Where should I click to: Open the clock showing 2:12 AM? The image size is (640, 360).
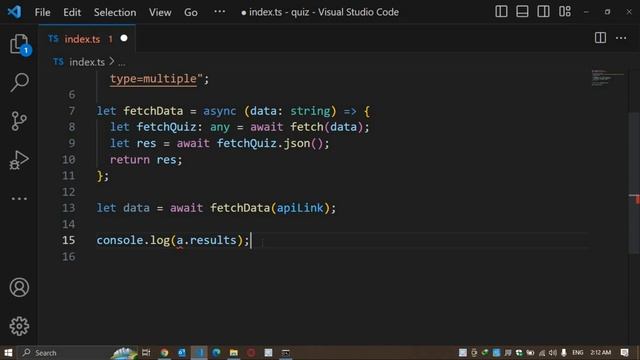click(x=600, y=353)
